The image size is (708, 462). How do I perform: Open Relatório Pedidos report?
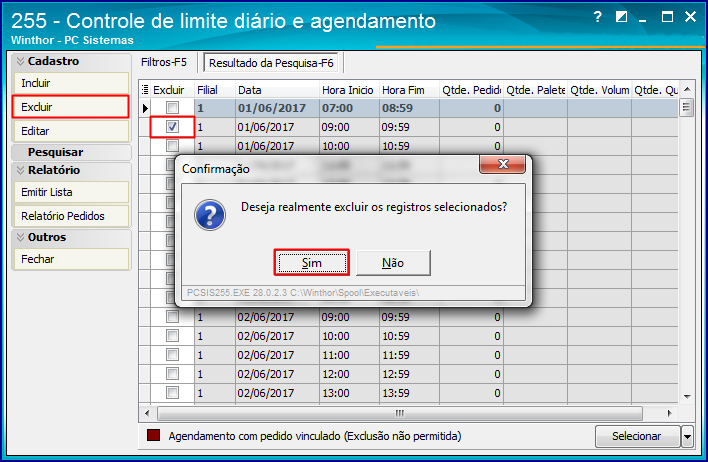pyautogui.click(x=71, y=216)
